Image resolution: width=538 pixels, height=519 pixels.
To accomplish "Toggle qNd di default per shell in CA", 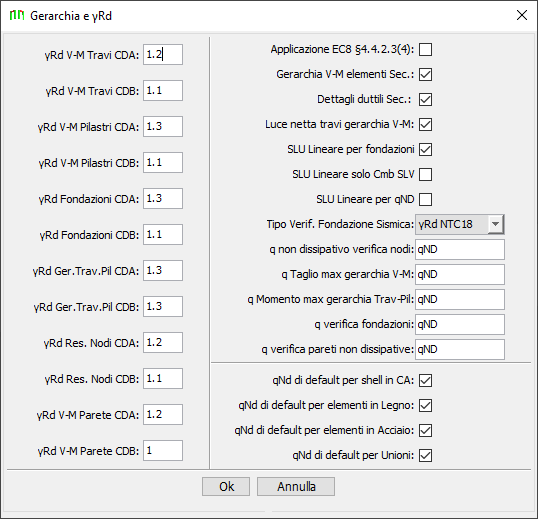I will [425, 380].
